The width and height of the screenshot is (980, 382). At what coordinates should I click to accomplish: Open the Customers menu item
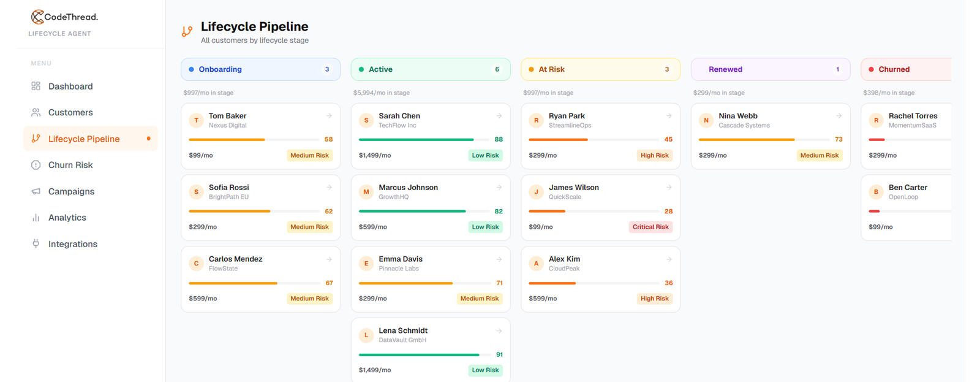(91, 112)
